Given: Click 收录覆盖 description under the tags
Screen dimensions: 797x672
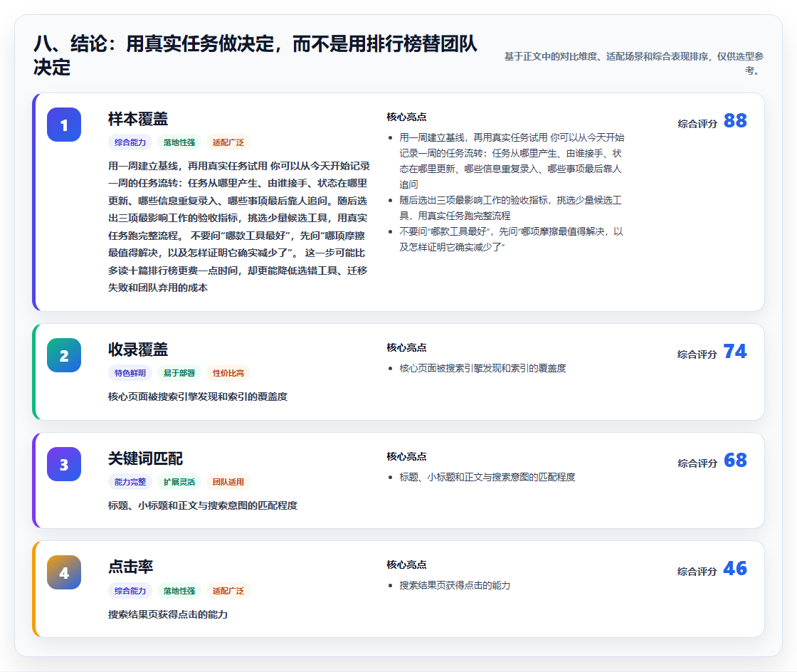Looking at the screenshot, I should (x=198, y=397).
